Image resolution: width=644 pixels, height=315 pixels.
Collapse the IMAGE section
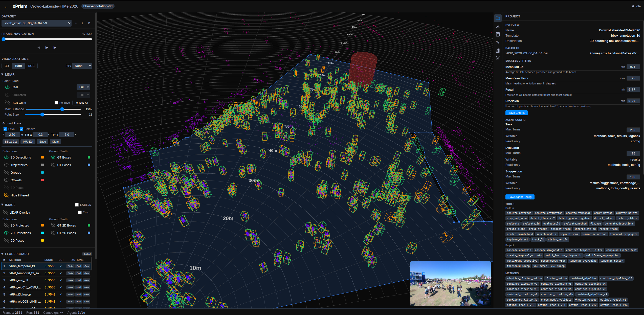click(2, 205)
